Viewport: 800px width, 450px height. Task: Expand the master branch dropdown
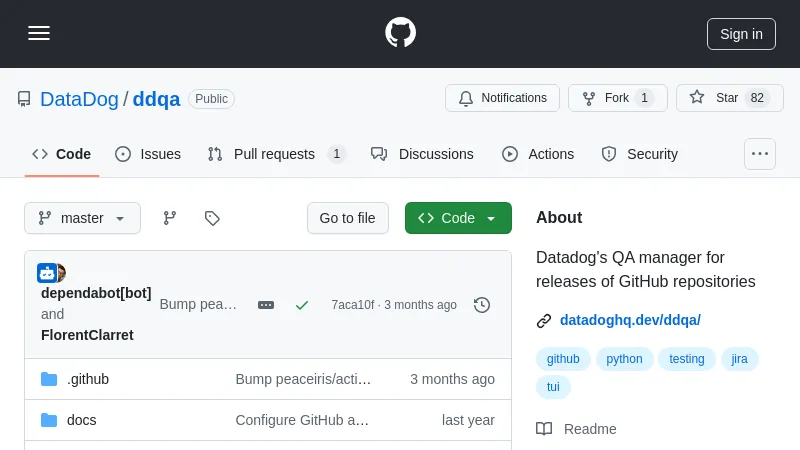(x=82, y=218)
